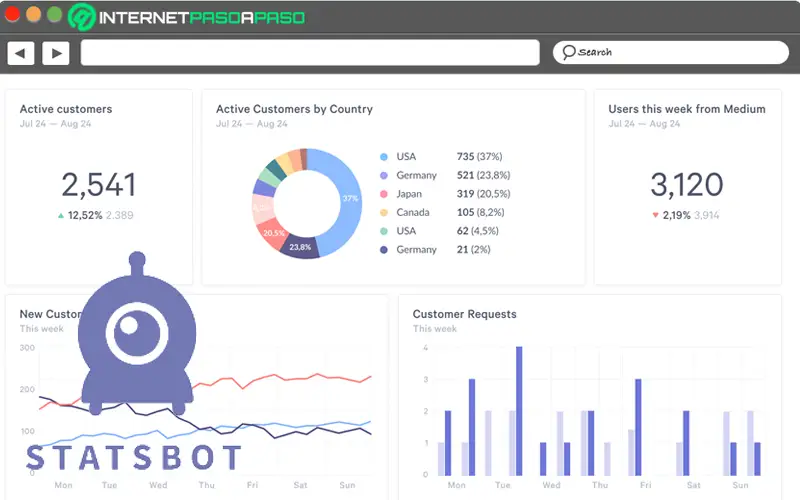Go forward with the right arrow button
Image resolution: width=800 pixels, height=500 pixels.
click(56, 53)
